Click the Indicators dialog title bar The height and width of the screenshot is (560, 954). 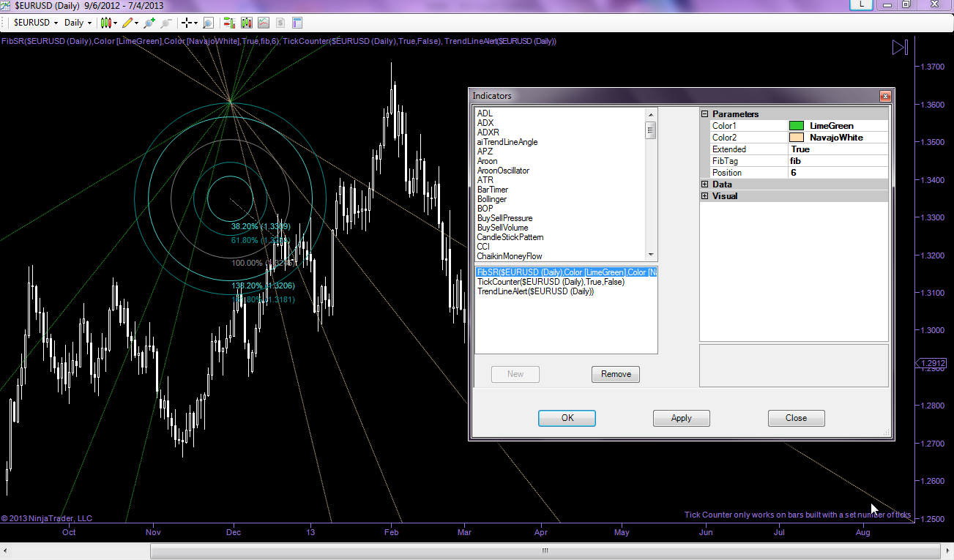click(673, 96)
